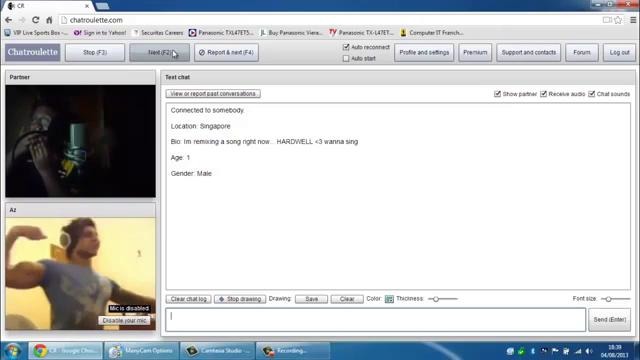
Task: Click the Stop drawing button
Action: [x=240, y=299]
